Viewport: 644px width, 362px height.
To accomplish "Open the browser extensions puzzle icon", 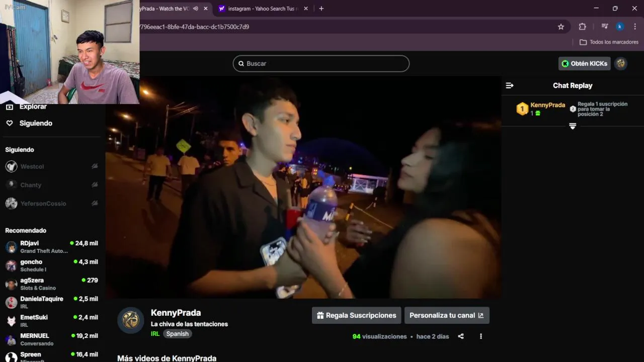I will pyautogui.click(x=582, y=27).
